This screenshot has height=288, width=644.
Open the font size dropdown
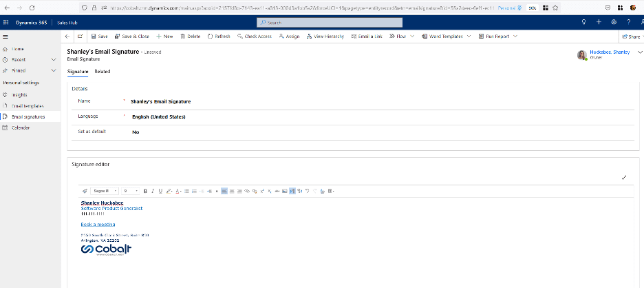[130, 191]
